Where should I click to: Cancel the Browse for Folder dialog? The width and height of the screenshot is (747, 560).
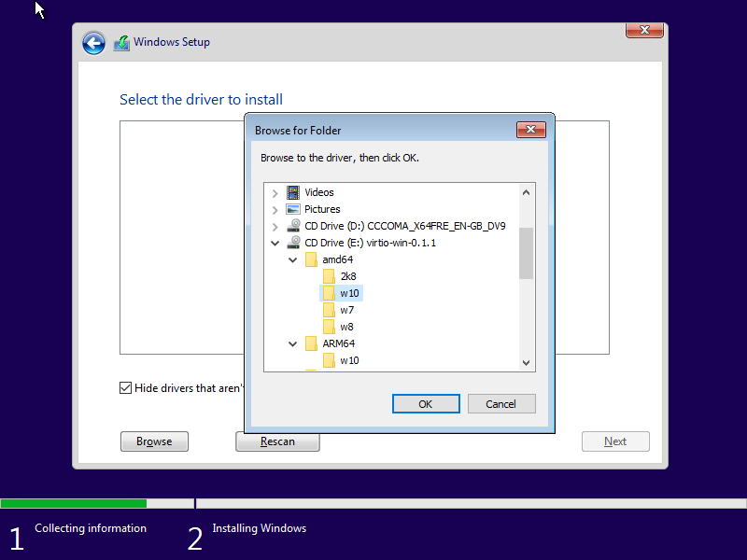point(500,404)
